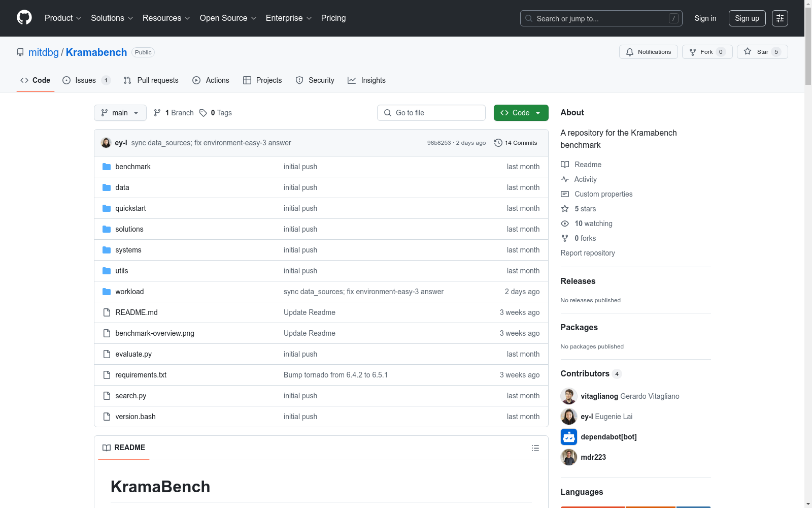Expand the Solutions menu
The height and width of the screenshot is (508, 812).
point(112,18)
